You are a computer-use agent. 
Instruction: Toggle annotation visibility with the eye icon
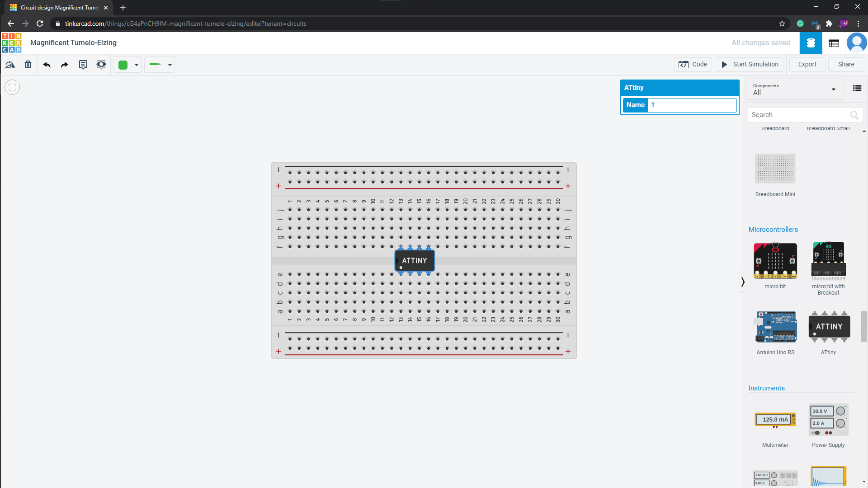pos(101,65)
